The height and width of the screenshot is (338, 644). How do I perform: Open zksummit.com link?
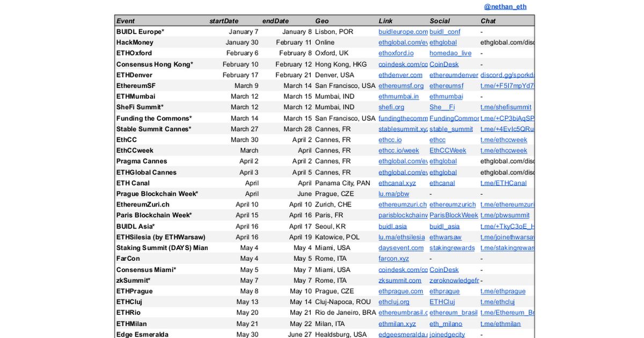(400, 281)
